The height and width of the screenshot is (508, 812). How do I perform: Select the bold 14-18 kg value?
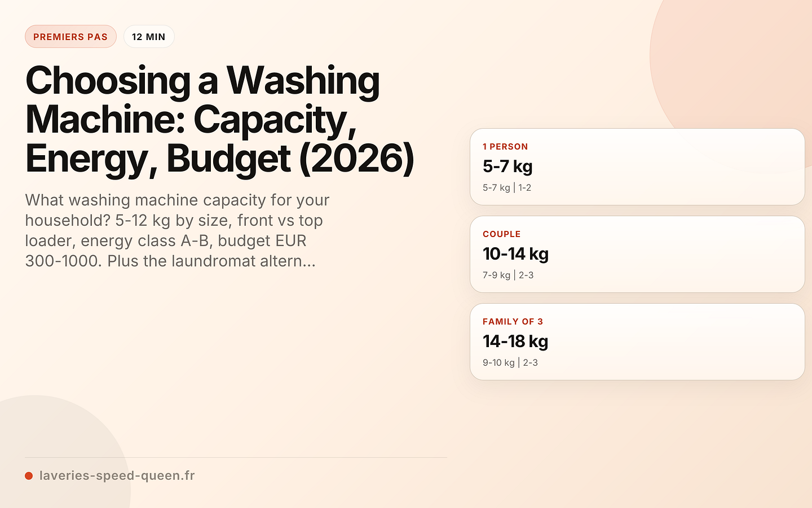515,341
